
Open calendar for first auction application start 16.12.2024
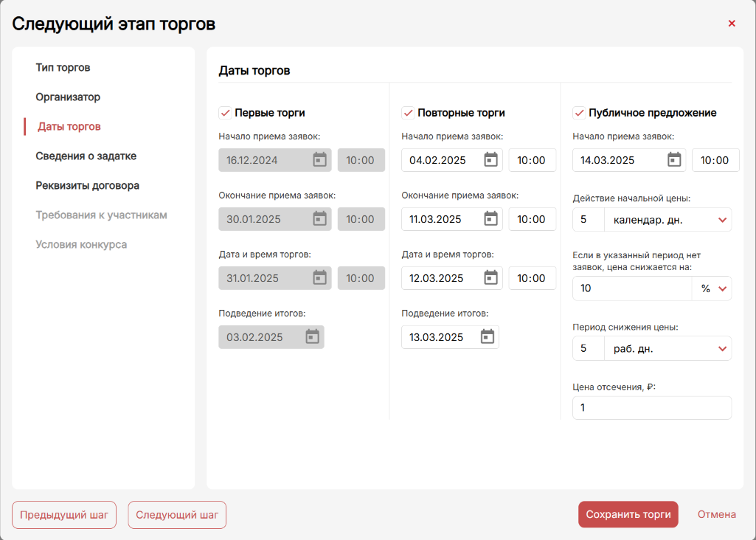(x=319, y=159)
